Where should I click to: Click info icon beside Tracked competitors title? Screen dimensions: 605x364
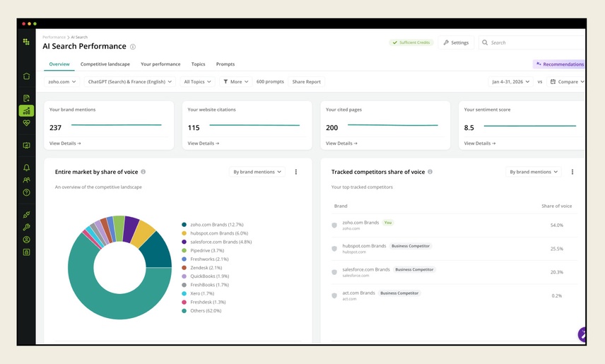tap(430, 172)
